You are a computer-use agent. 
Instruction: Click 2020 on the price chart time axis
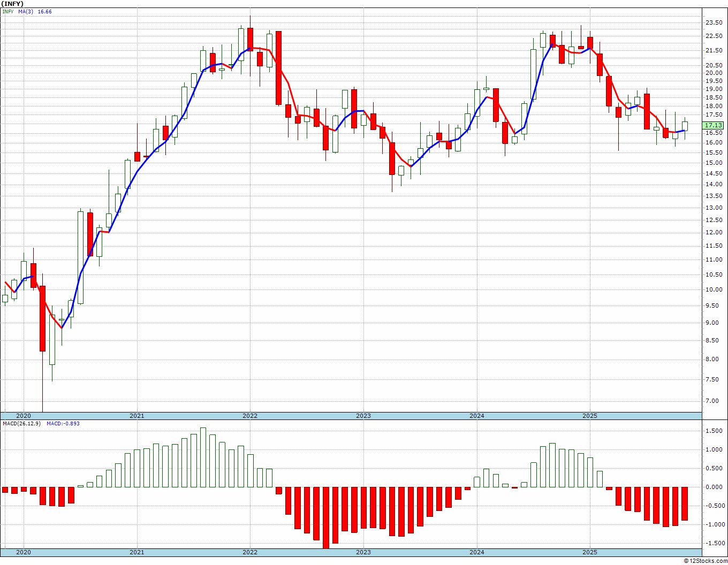tap(24, 416)
